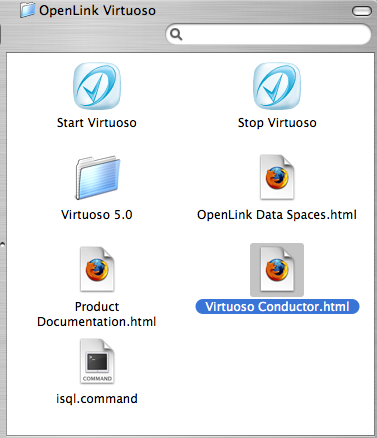The image size is (377, 438).
Task: Select the OpenLink Data Spaces.html file icon
Action: (x=277, y=177)
